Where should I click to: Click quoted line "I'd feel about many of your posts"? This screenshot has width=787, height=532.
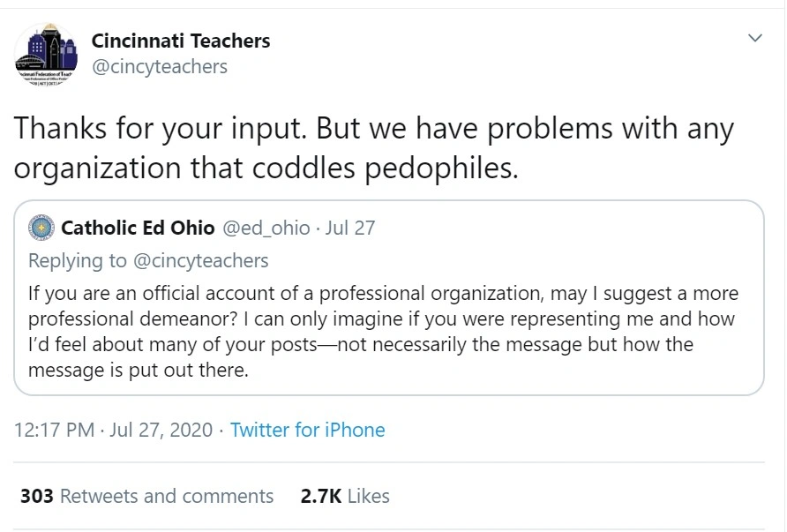[x=360, y=344]
